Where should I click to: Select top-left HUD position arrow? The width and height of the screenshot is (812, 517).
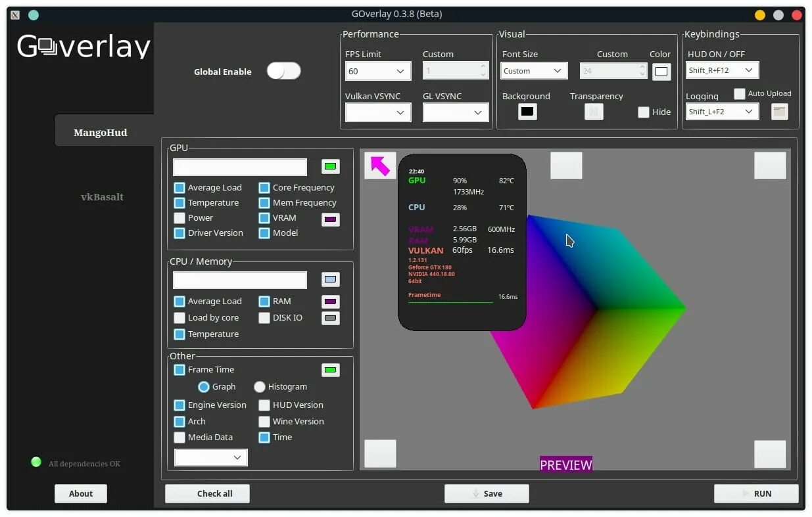380,166
